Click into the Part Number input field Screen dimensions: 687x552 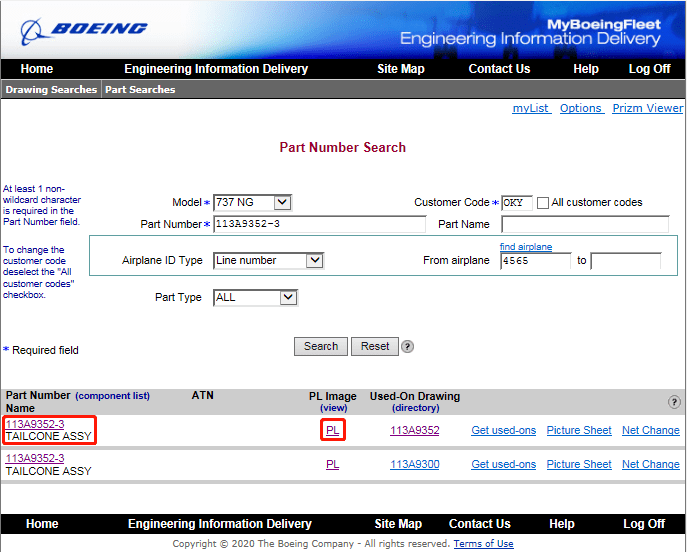click(x=319, y=224)
